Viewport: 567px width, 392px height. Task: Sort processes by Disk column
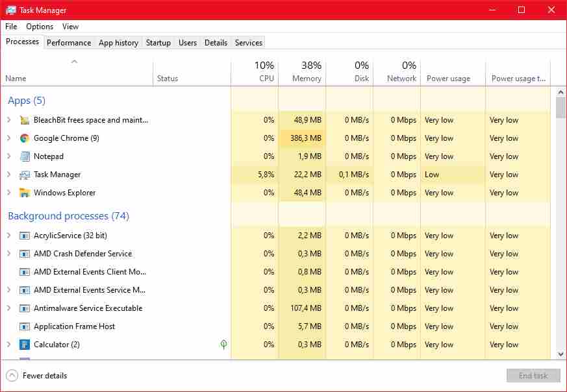(349, 72)
